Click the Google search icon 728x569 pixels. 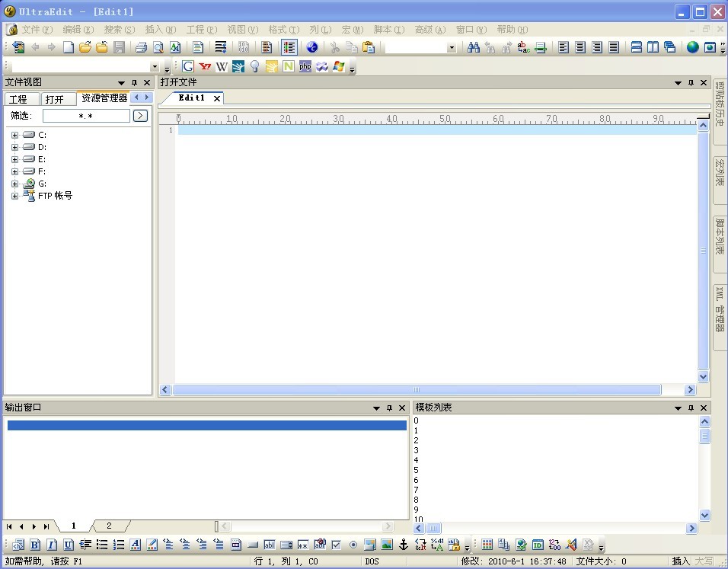(187, 66)
